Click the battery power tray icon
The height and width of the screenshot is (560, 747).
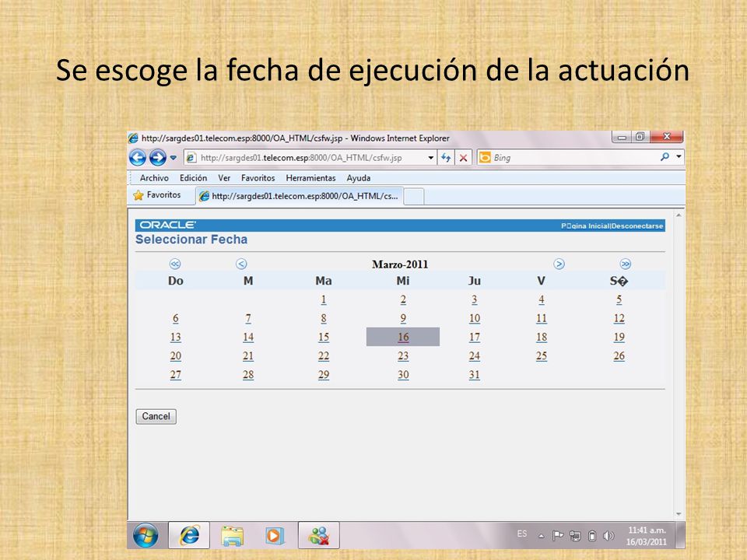pos(592,536)
